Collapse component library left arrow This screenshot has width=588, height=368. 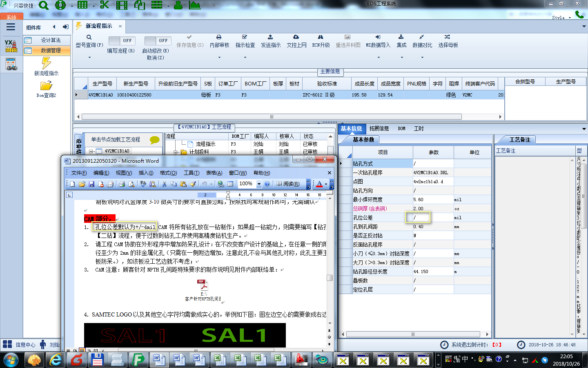pos(54,27)
